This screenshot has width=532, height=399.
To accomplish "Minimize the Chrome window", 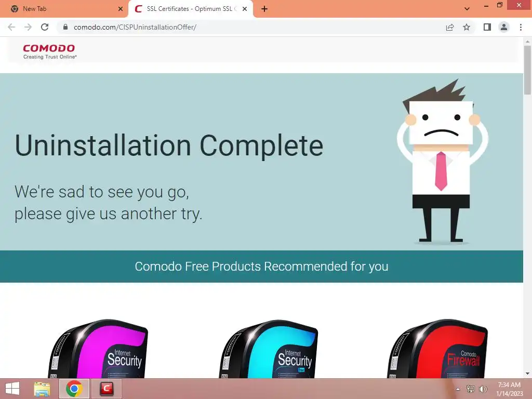I will 486,5.
